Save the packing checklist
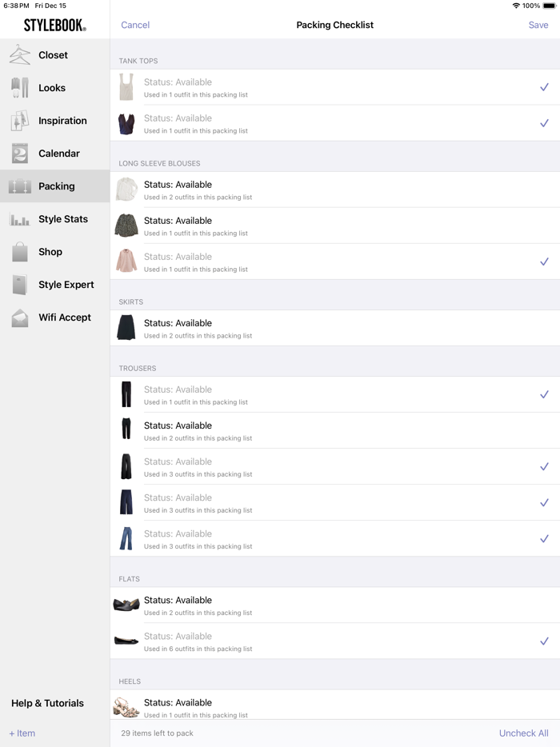560x747 pixels. point(538,25)
